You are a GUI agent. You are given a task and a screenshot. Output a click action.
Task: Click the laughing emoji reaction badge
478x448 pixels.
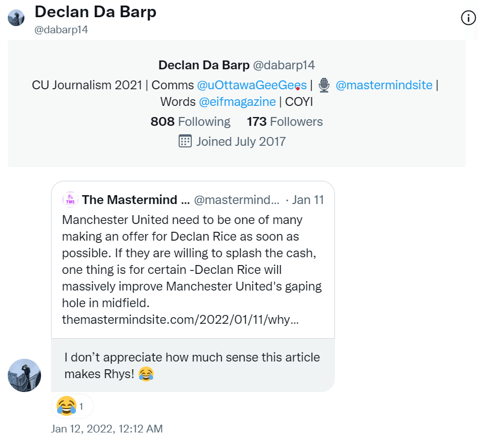72,406
